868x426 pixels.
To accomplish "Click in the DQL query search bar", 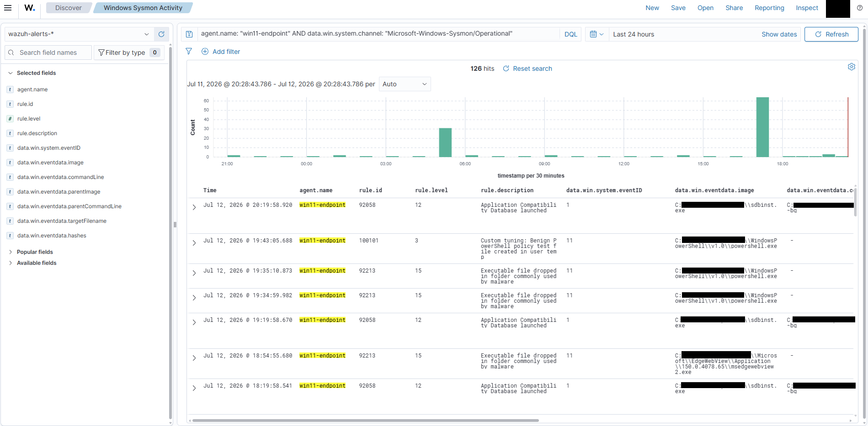I will click(378, 34).
